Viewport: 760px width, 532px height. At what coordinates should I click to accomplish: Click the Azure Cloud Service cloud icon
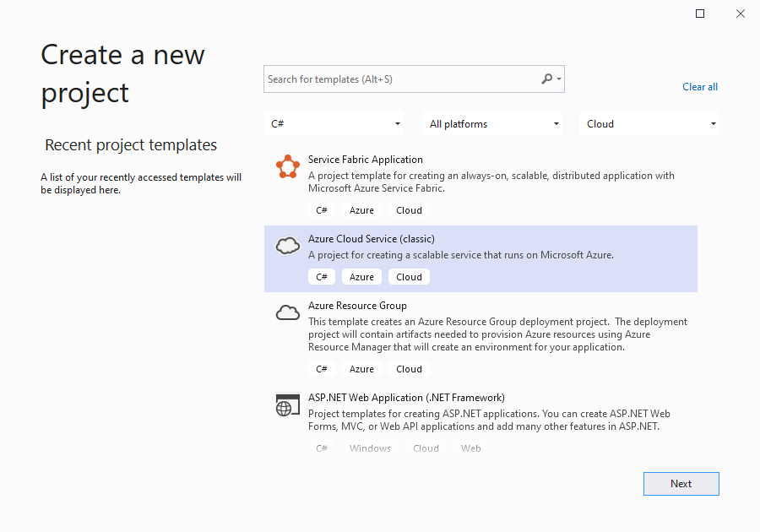point(288,246)
